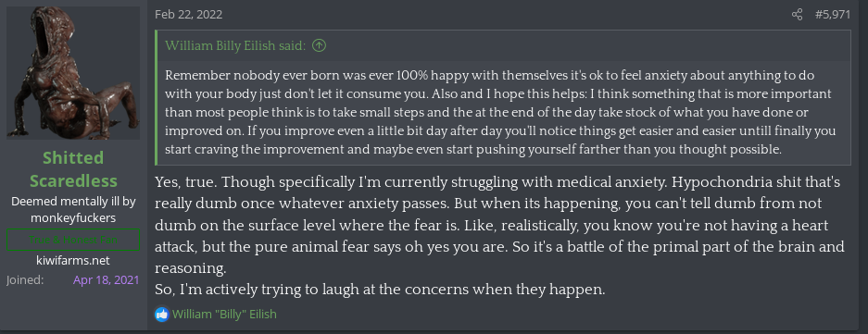The width and height of the screenshot is (868, 334).
Task: Open the Shitted Scaredless avatar image
Action: (73, 73)
